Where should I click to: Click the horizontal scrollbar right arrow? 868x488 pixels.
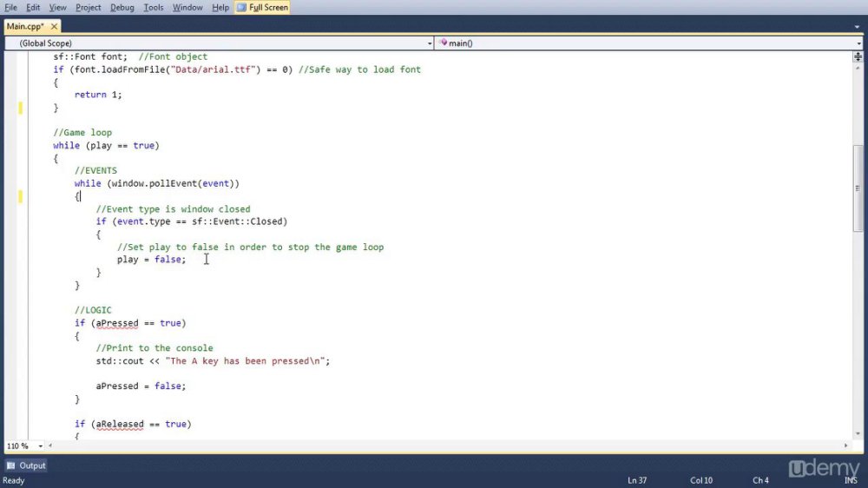[845, 445]
